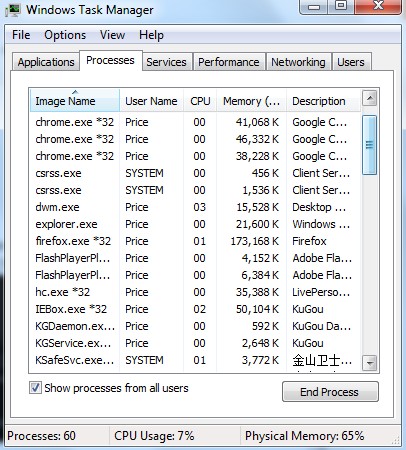Click Physical Memory: 65% status entry
The width and height of the screenshot is (406, 450).
304,436
